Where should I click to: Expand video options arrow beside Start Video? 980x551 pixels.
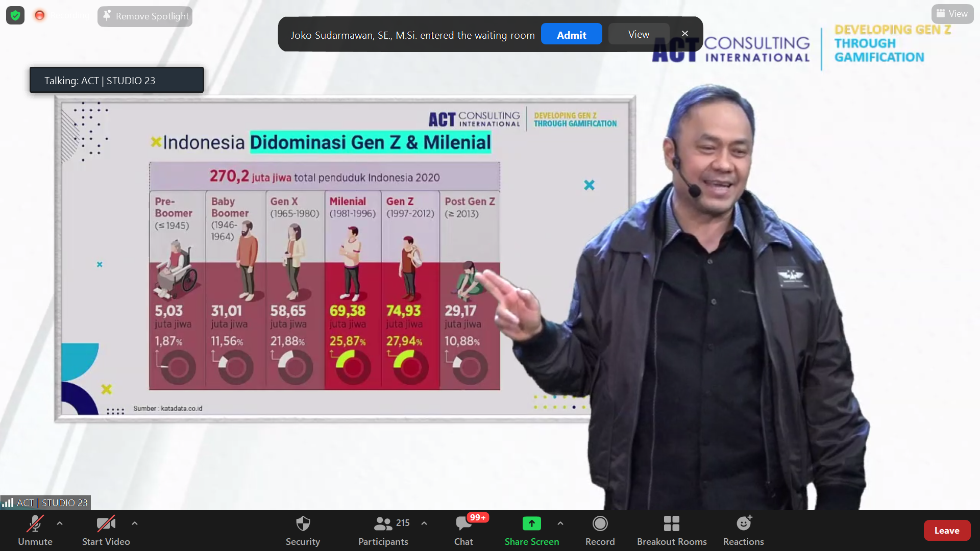(x=135, y=523)
